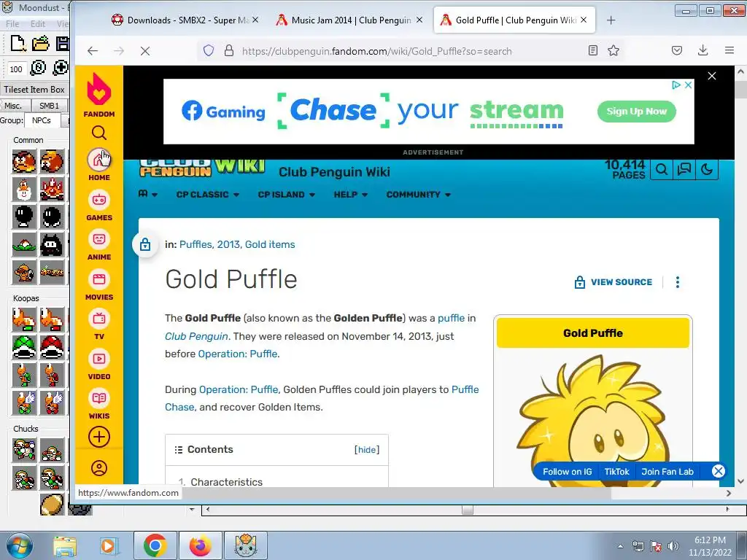Follow the Operation: Puffle link in first paragraph
747x560 pixels.
(237, 354)
